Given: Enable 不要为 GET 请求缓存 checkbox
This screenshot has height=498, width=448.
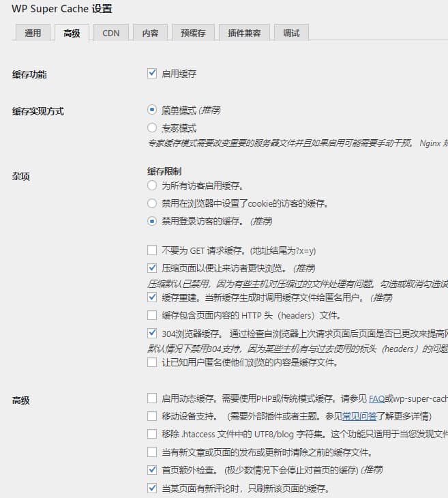Looking at the screenshot, I should click(x=152, y=250).
